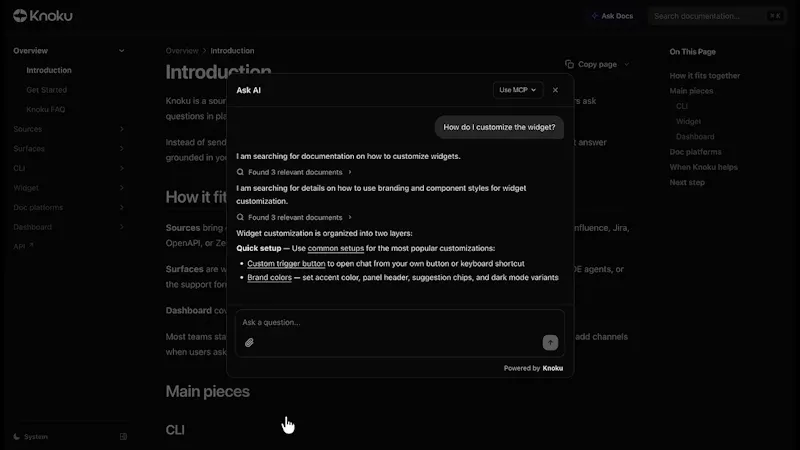Click the Main pieces heading

[208, 391]
